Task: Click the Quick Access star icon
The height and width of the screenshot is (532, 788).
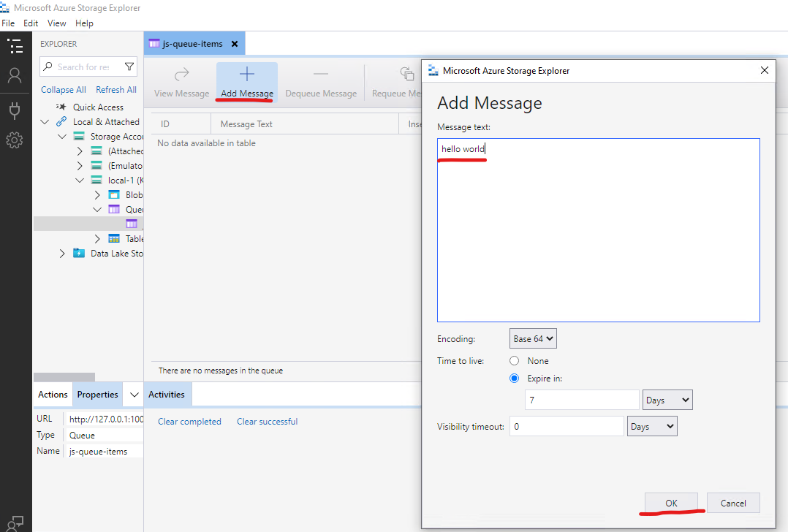Action: click(x=61, y=107)
